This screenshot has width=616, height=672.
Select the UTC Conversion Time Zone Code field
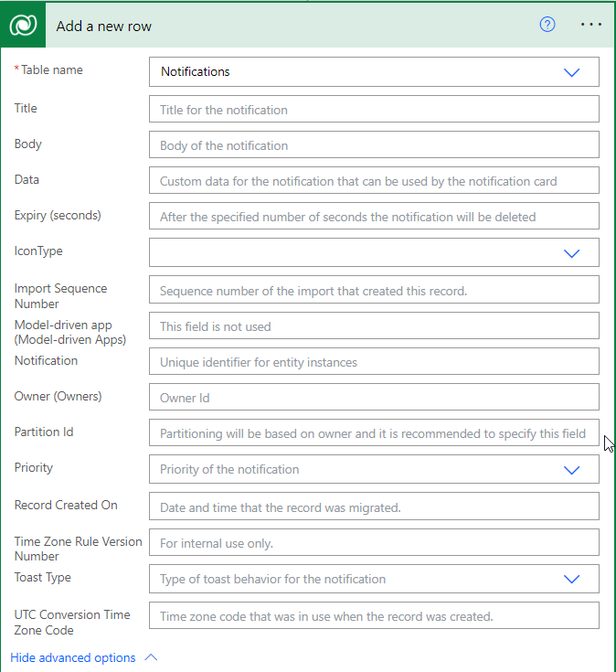[x=374, y=616]
